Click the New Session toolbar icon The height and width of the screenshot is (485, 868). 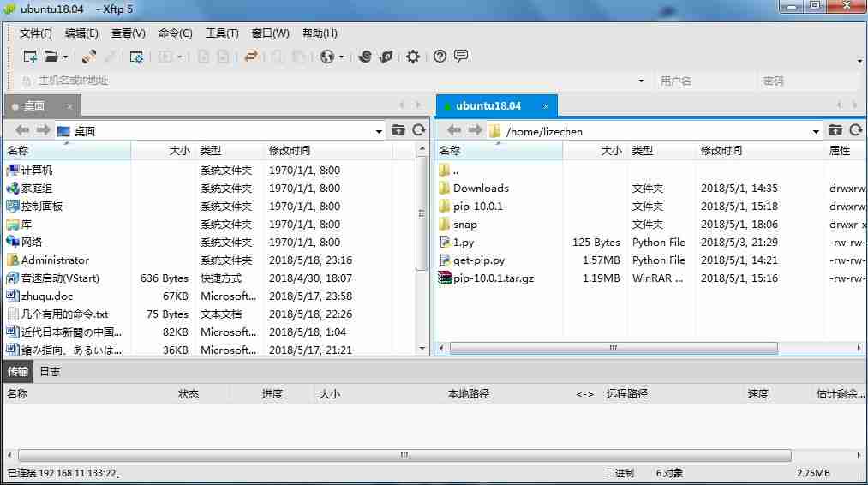click(x=30, y=57)
